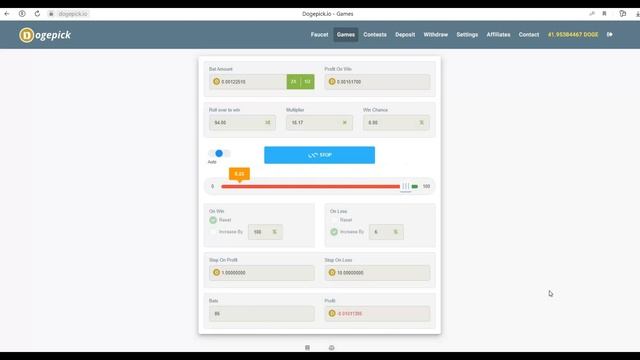Click the Bet Amount input field
640x360 pixels.
[x=248, y=82]
